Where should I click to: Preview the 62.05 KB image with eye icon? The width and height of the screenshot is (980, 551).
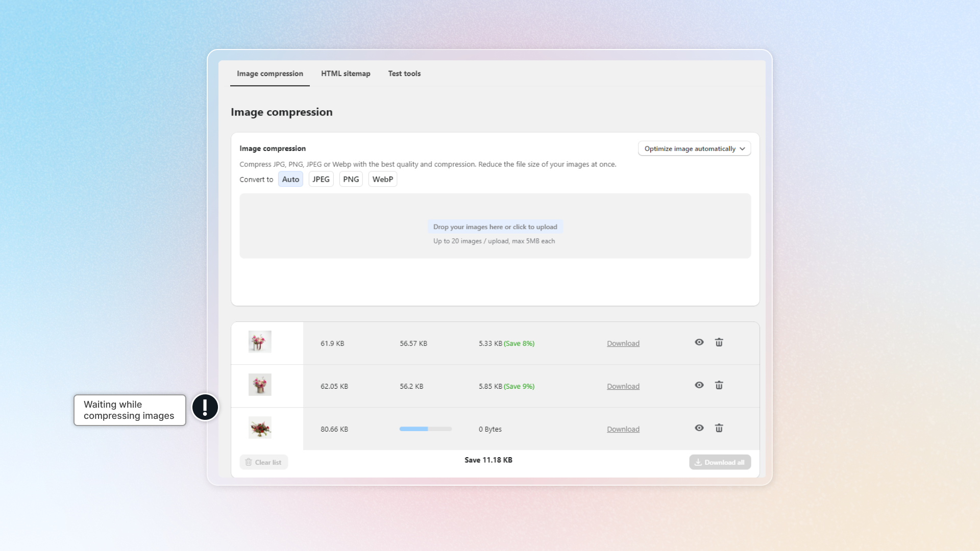coord(699,385)
